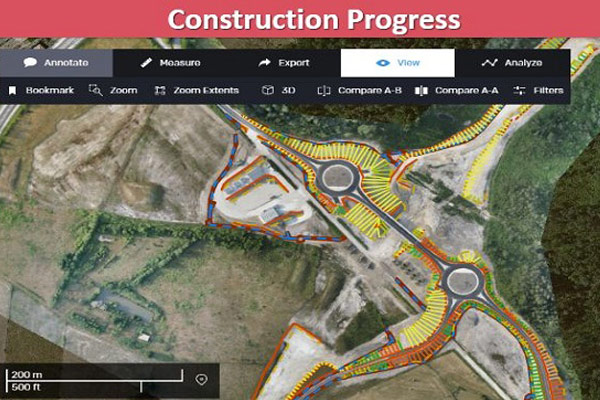Screen dimensions: 600x400
Task: Select the Zoom magnifier icon
Action: (96, 90)
